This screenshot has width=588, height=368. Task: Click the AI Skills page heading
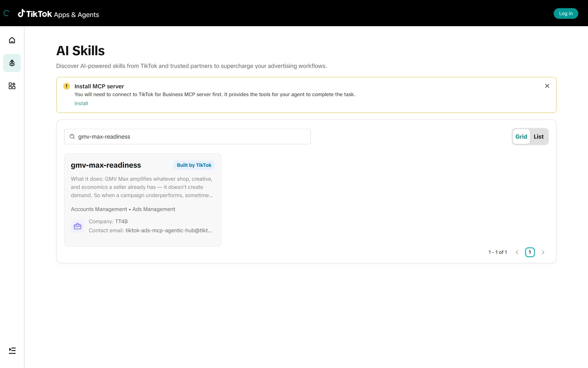tap(80, 51)
